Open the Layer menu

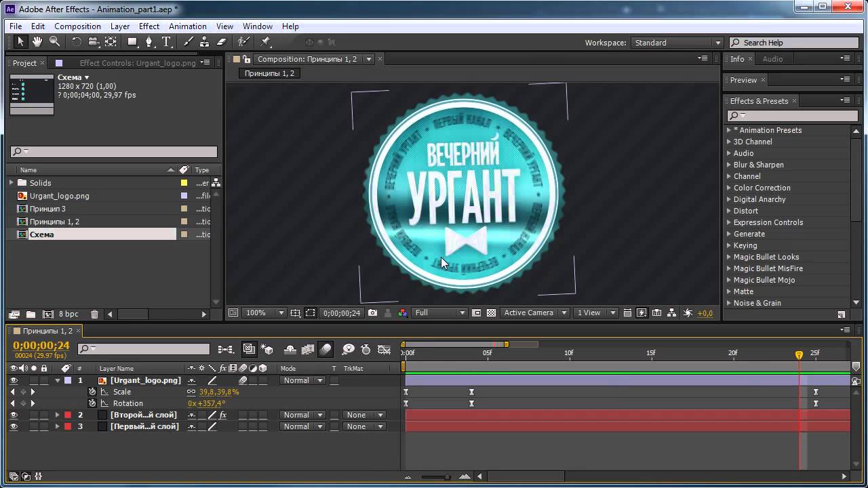pos(120,26)
